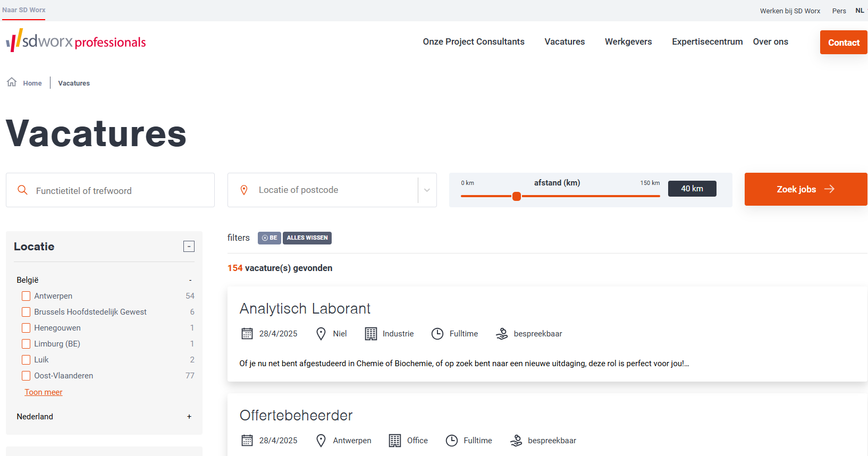Click building icon next to Office
The image size is (868, 456).
click(395, 441)
